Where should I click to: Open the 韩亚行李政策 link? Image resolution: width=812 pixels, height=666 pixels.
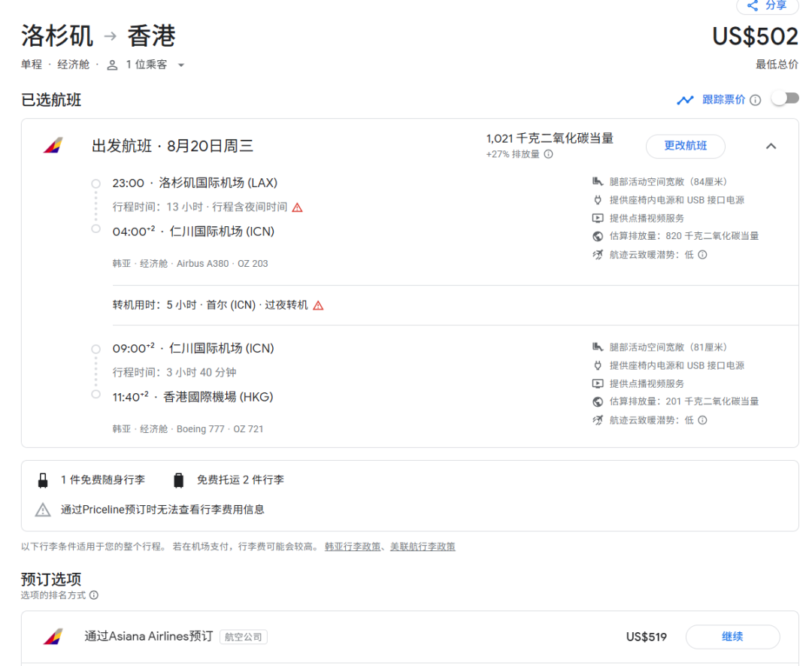[354, 546]
